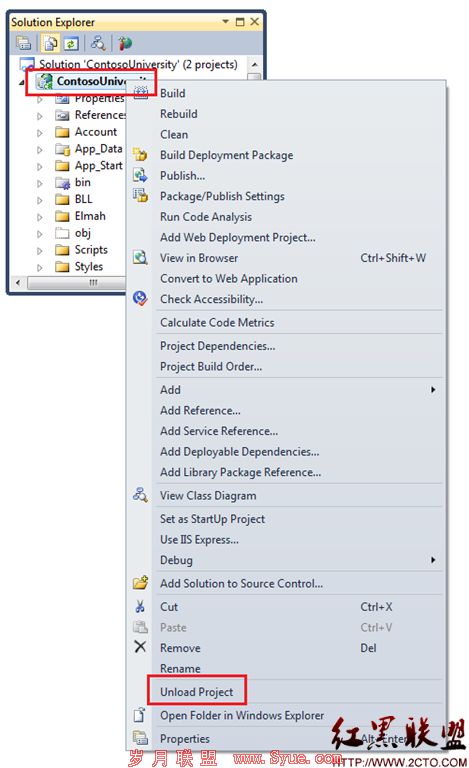This screenshot has height=768, width=469.
Task: Open Project Build Order...
Action: 211,366
